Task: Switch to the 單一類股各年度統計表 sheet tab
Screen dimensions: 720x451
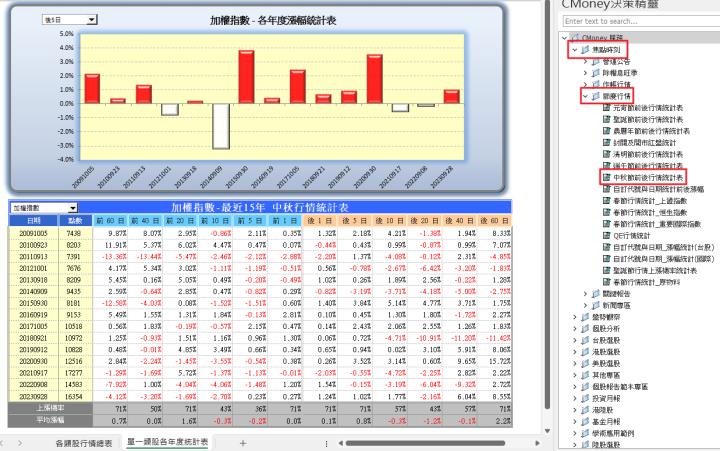Action: pos(167,442)
